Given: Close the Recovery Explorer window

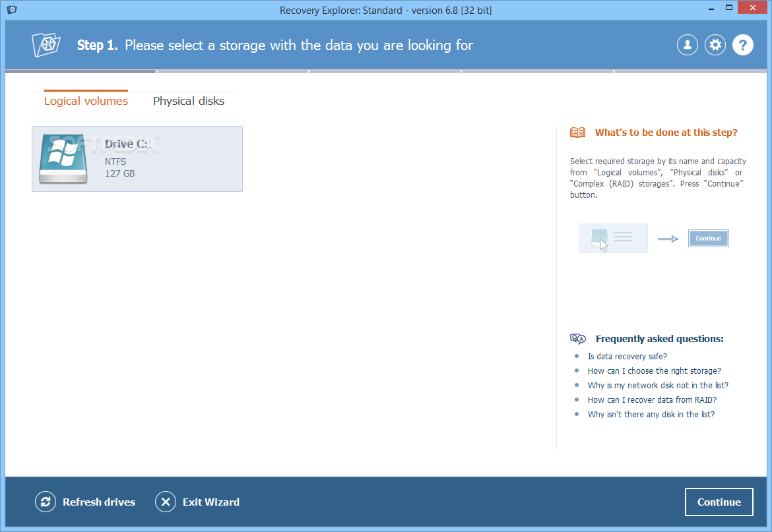Looking at the screenshot, I should (x=752, y=7).
